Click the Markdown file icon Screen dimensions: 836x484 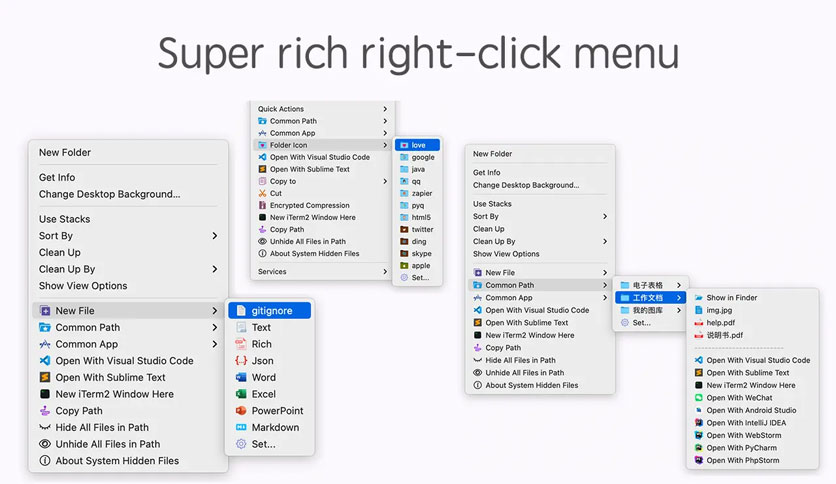click(241, 427)
